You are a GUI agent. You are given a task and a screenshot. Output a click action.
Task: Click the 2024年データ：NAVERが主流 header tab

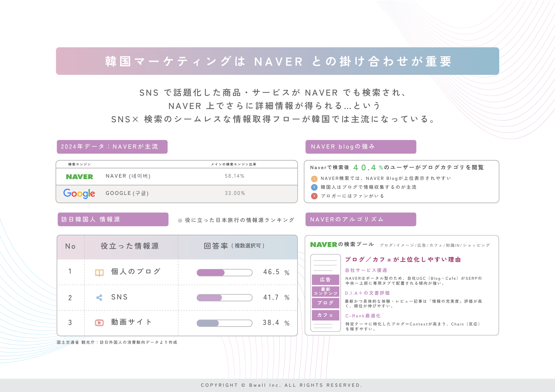tap(112, 147)
